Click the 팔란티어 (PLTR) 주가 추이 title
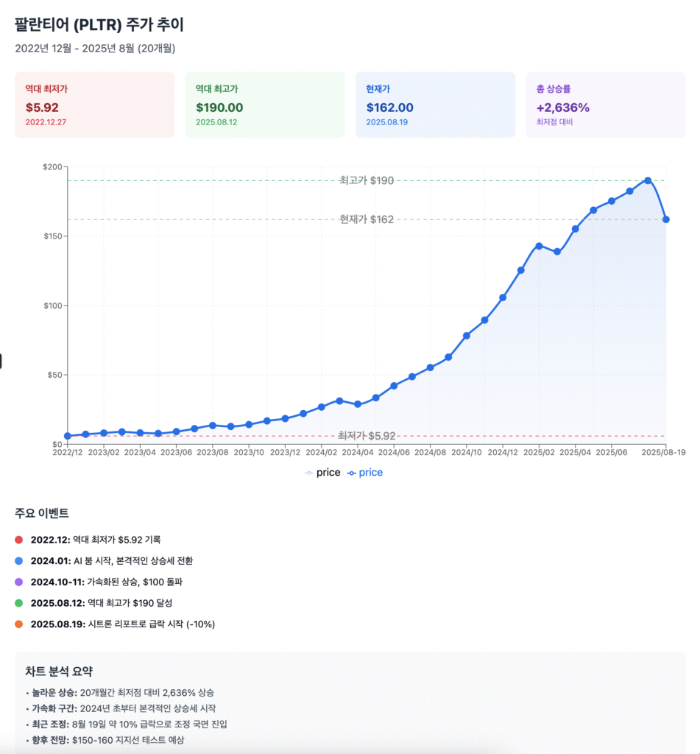Image resolution: width=700 pixels, height=754 pixels. tap(99, 24)
